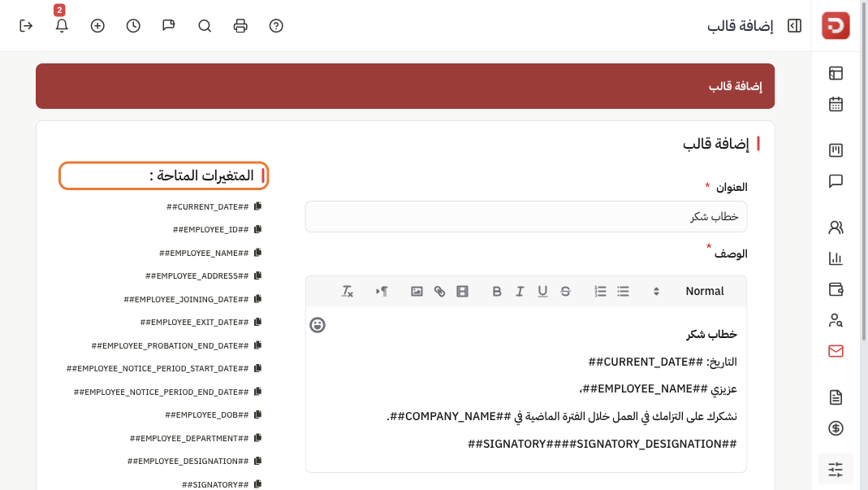Toggle text direction paragraph icon
This screenshot has width=868, height=490.
pyautogui.click(x=382, y=292)
